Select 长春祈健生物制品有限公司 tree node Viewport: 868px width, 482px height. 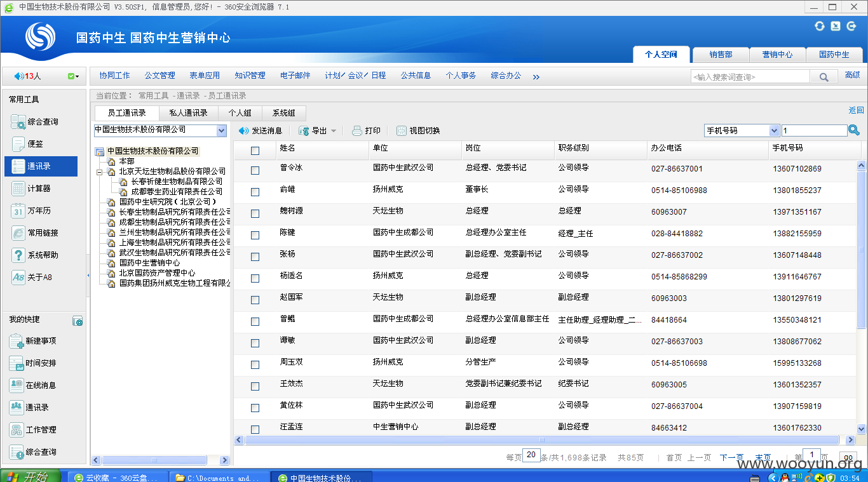coord(177,182)
